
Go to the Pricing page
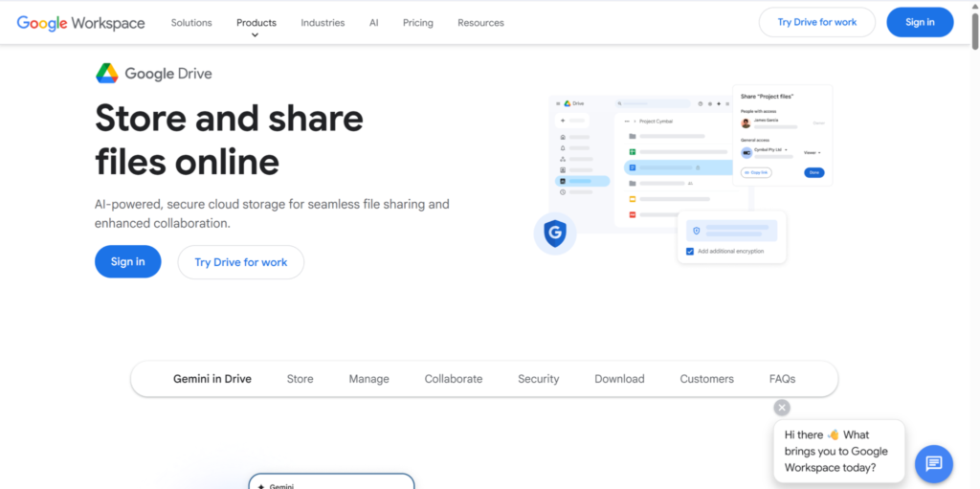(x=417, y=23)
